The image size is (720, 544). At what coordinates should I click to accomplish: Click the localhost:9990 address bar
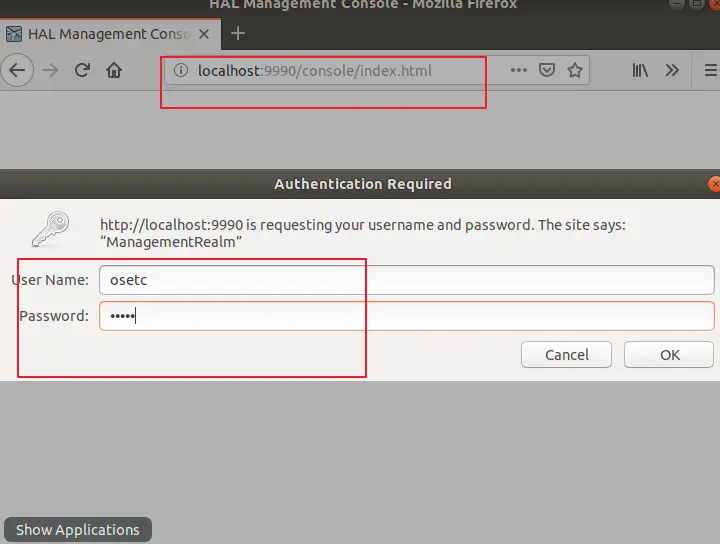pyautogui.click(x=340, y=71)
